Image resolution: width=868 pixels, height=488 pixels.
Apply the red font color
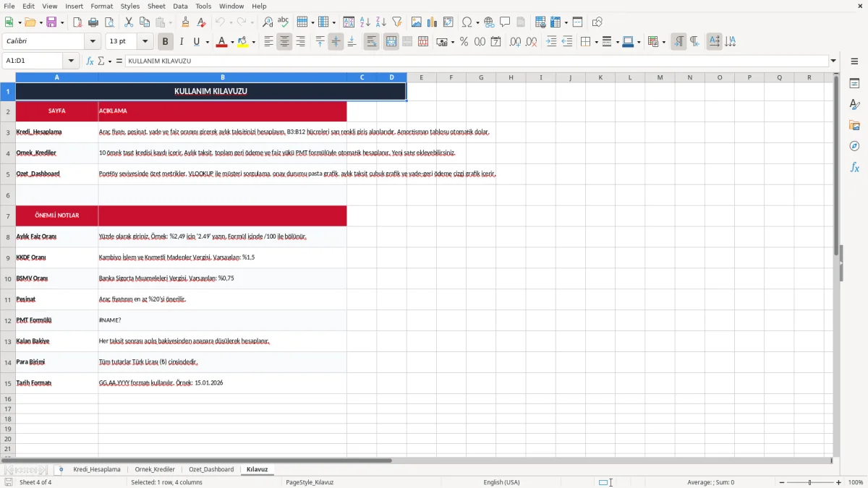[221, 42]
